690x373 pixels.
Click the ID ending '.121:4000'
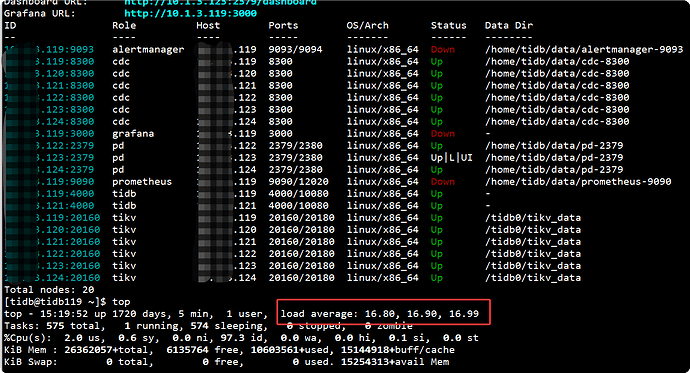pyautogui.click(x=65, y=206)
